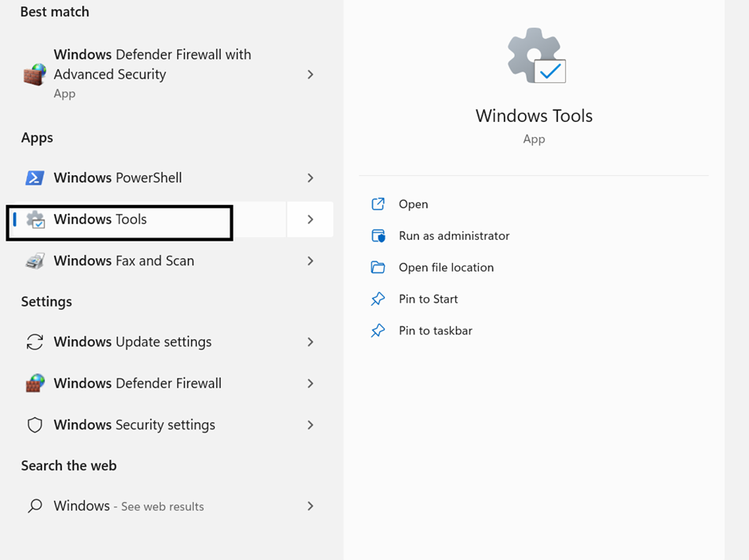Click the web search magnifier icon

pyautogui.click(x=35, y=506)
